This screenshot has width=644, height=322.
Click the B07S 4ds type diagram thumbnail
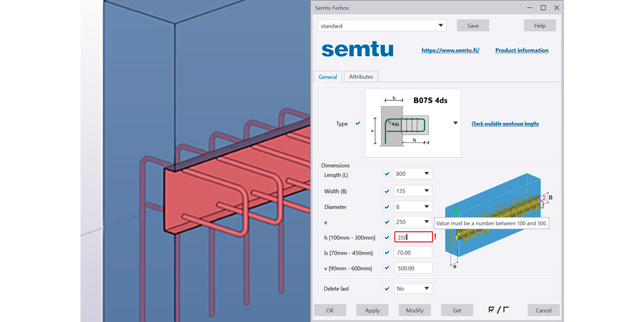(413, 123)
